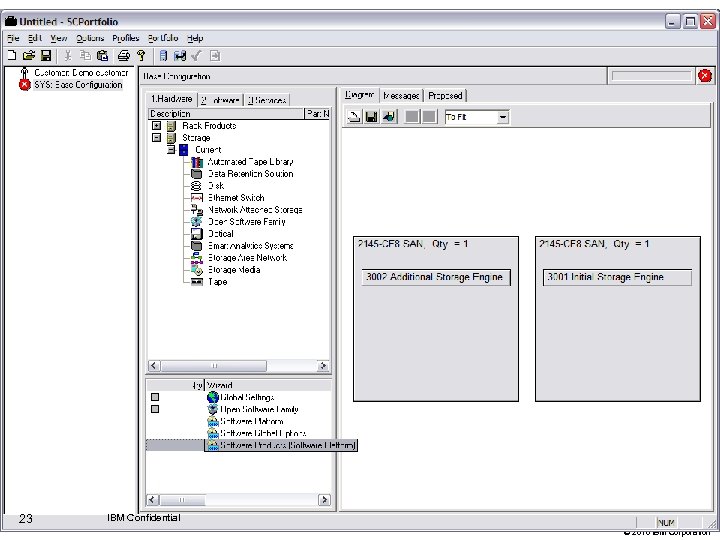Open the File menu
Viewport: 720px width, 540px height.
pyautogui.click(x=13, y=38)
